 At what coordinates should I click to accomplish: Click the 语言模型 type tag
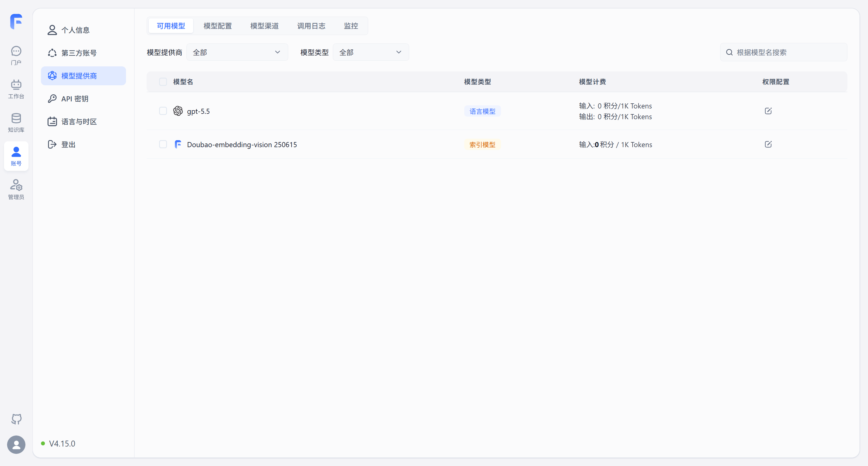(x=483, y=111)
